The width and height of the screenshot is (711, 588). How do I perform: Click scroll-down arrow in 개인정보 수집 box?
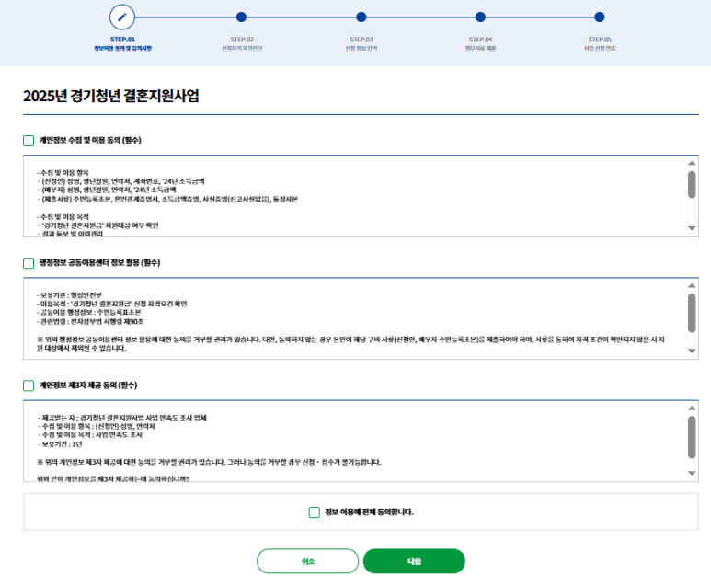pos(692,228)
